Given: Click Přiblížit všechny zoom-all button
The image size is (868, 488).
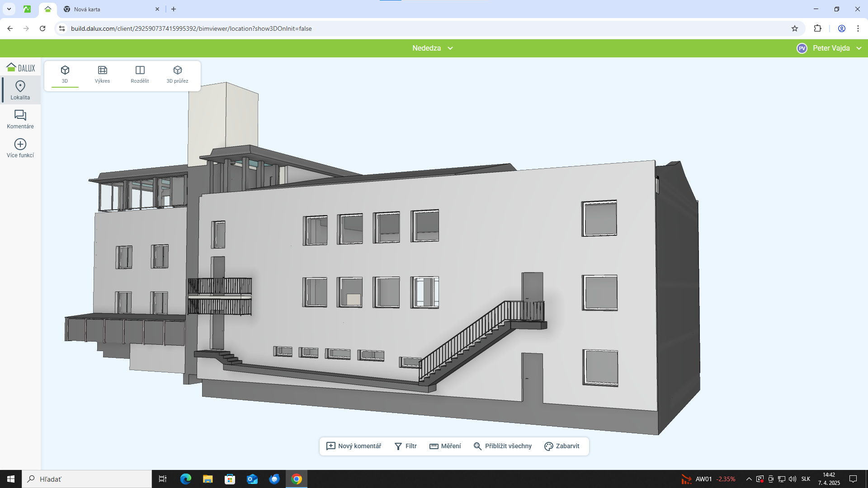Looking at the screenshot, I should [x=503, y=446].
